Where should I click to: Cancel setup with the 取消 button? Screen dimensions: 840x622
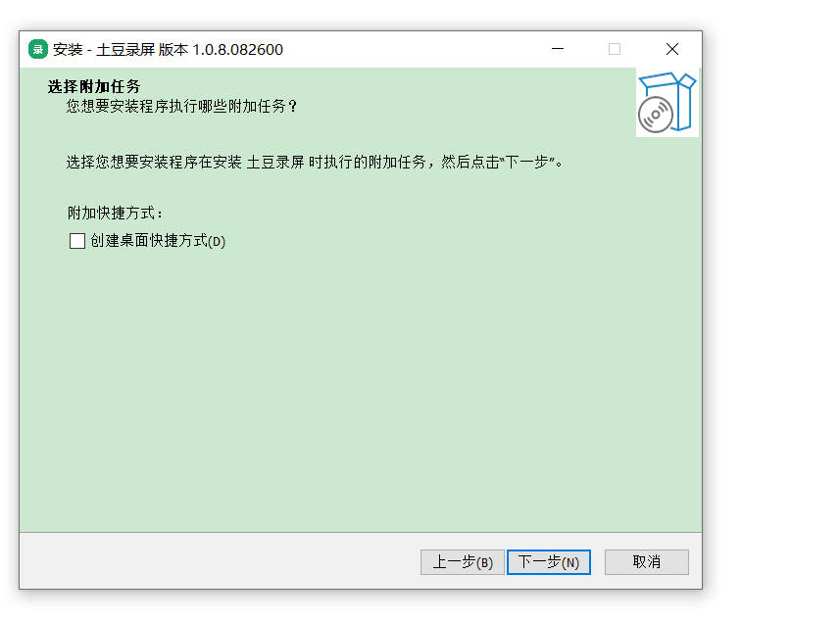647,562
